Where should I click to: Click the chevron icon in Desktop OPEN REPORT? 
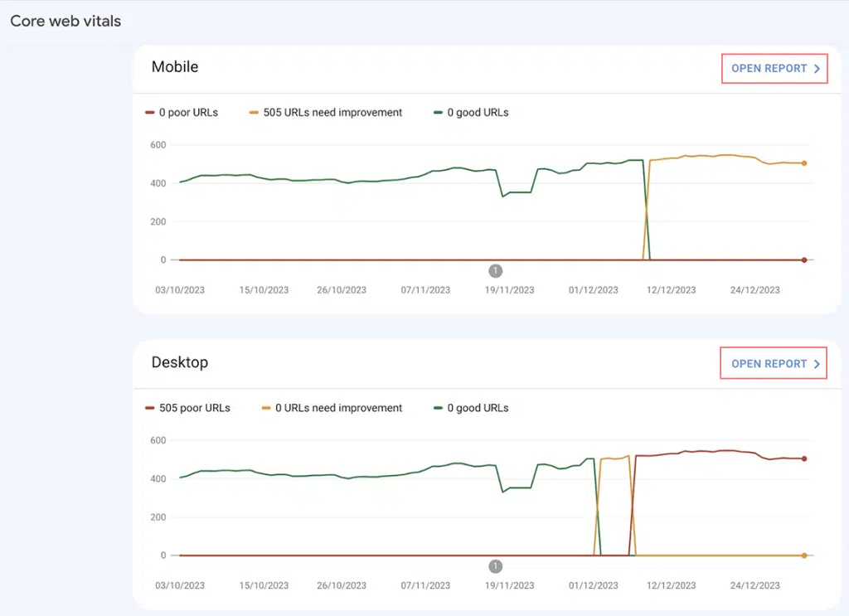pyautogui.click(x=817, y=364)
